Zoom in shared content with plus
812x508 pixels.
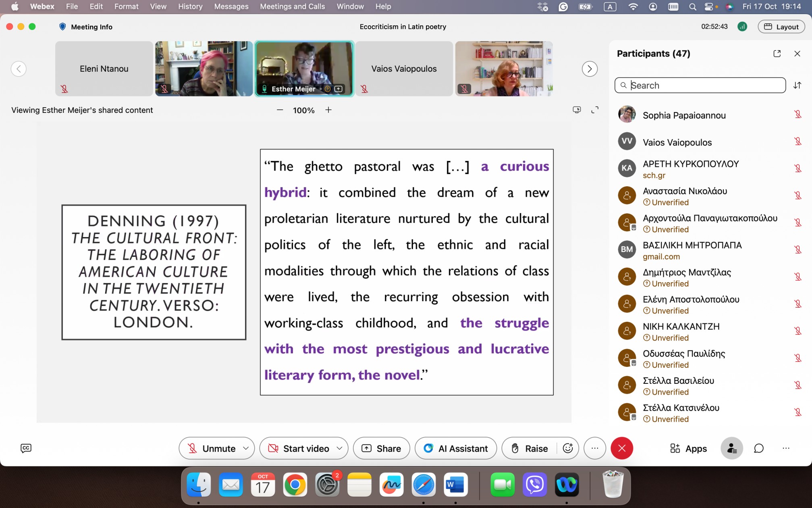pyautogui.click(x=328, y=110)
